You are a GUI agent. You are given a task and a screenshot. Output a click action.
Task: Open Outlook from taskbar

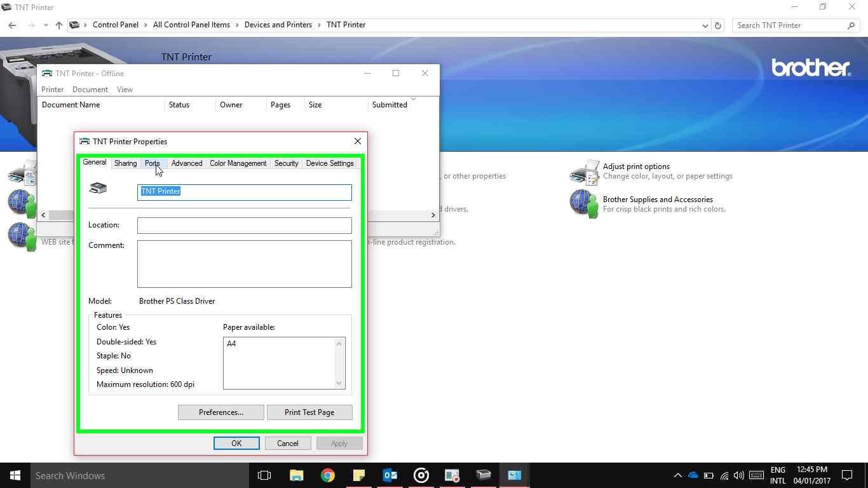pos(390,475)
